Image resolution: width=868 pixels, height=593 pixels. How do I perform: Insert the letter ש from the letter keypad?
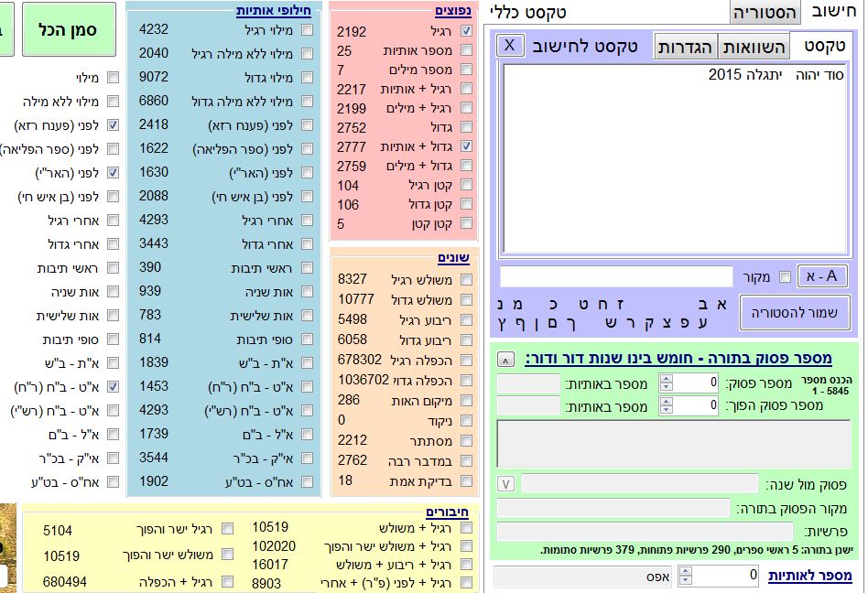pyautogui.click(x=610, y=323)
